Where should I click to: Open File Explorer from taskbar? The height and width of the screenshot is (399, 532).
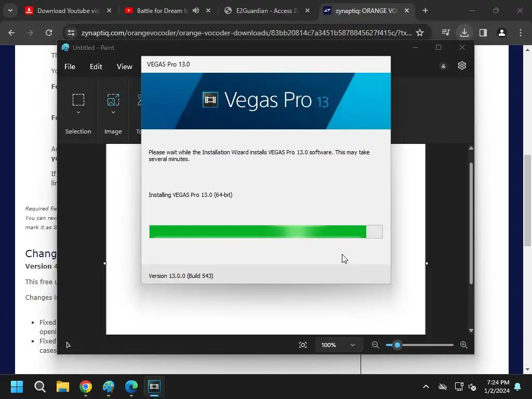[63, 387]
